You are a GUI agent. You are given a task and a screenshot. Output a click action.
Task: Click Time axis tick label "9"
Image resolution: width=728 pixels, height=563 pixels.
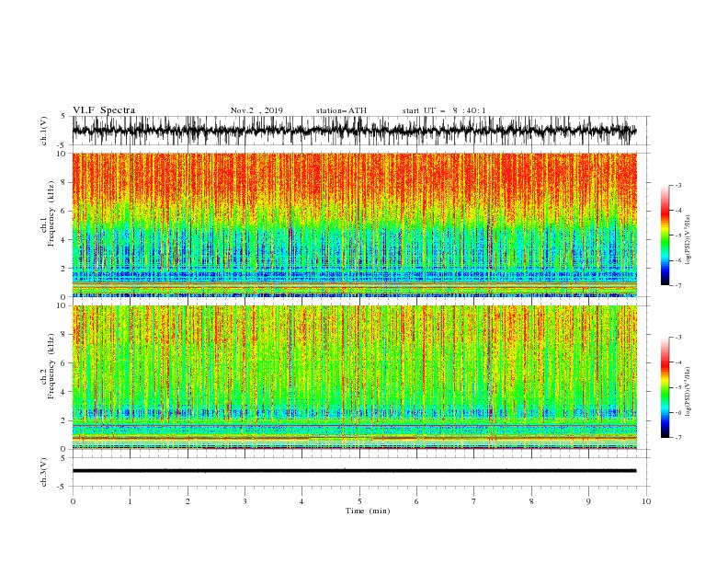(x=588, y=501)
